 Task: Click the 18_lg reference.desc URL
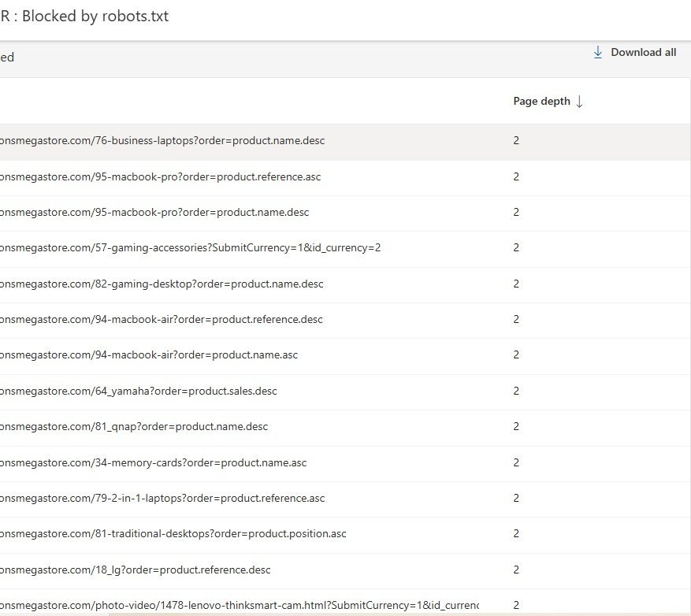136,570
